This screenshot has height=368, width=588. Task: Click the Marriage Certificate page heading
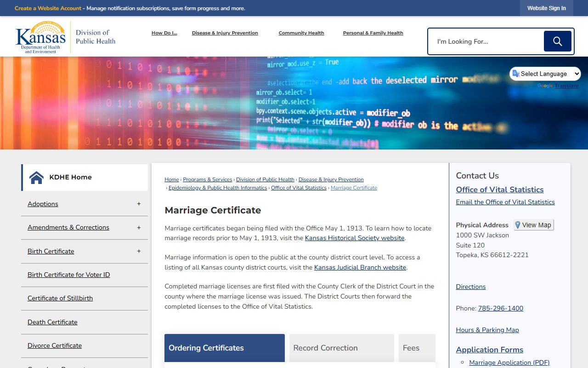click(213, 210)
